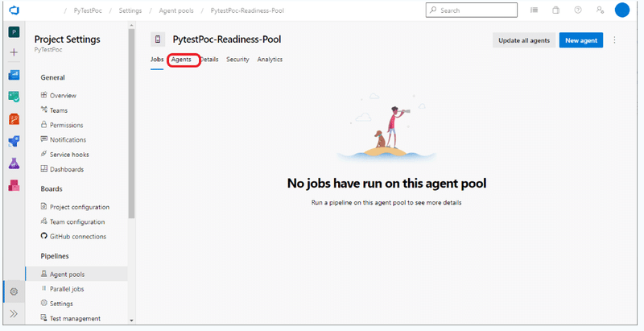
Task: Switch to the Agents tab
Action: (181, 59)
